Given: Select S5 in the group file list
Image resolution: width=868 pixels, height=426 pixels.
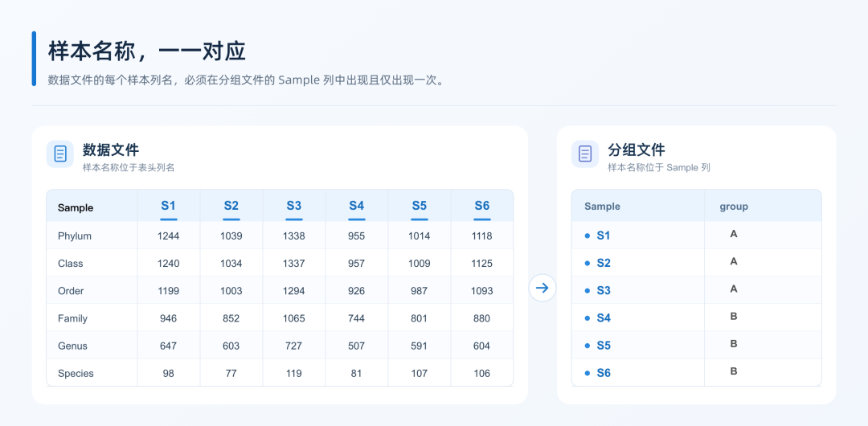Looking at the screenshot, I should 604,346.
